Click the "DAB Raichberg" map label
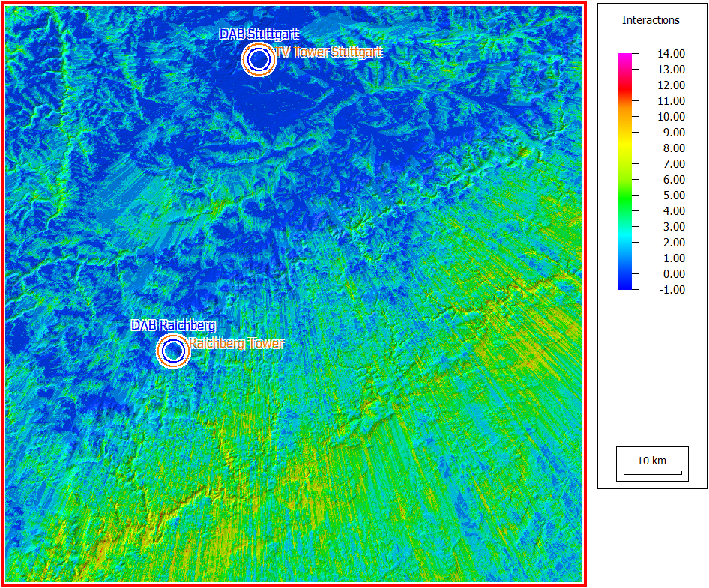The width and height of the screenshot is (709, 588). (173, 326)
